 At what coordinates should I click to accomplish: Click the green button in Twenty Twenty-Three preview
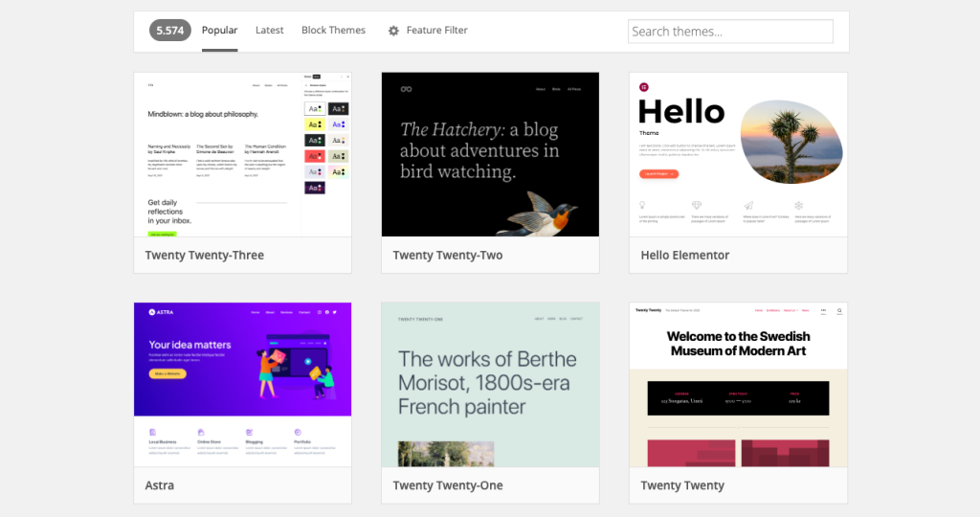tap(162, 234)
